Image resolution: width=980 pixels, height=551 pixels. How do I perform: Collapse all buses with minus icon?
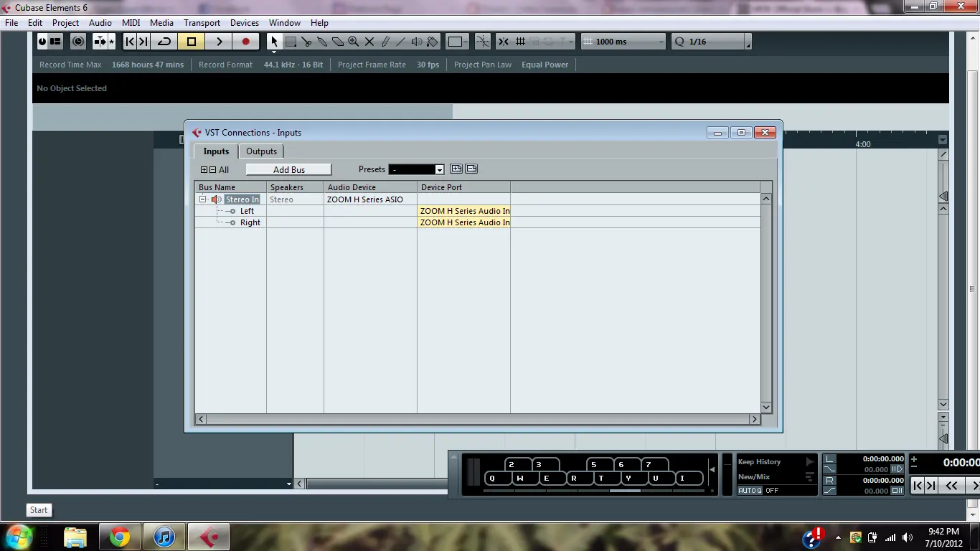[x=212, y=170]
